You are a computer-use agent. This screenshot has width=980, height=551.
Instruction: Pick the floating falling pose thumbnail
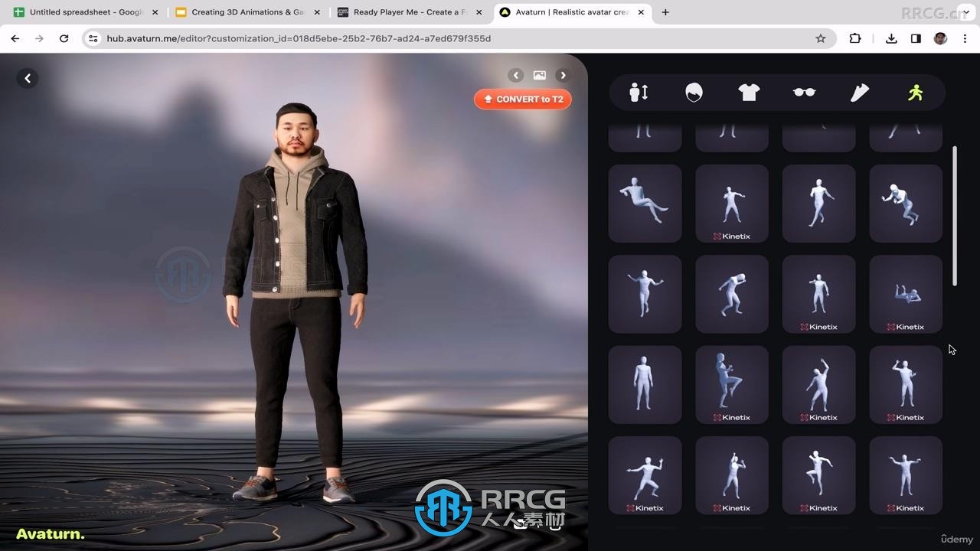pos(906,204)
